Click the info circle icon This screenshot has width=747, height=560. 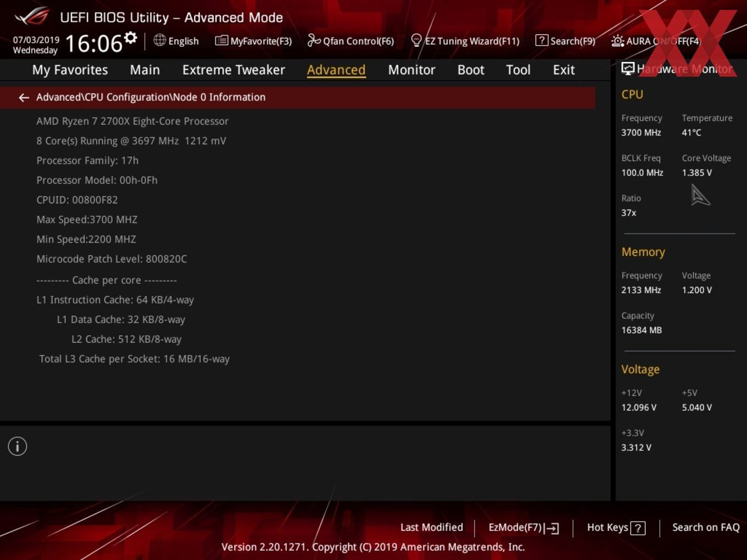18,446
